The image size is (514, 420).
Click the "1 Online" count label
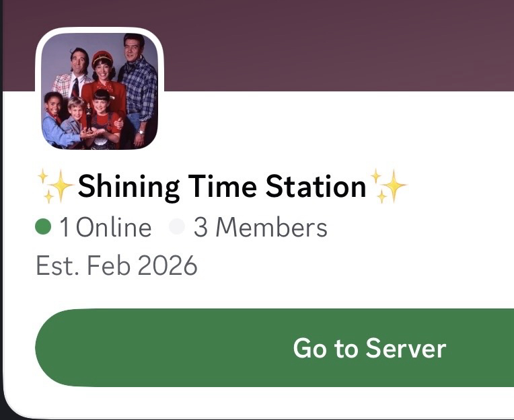[x=104, y=228]
